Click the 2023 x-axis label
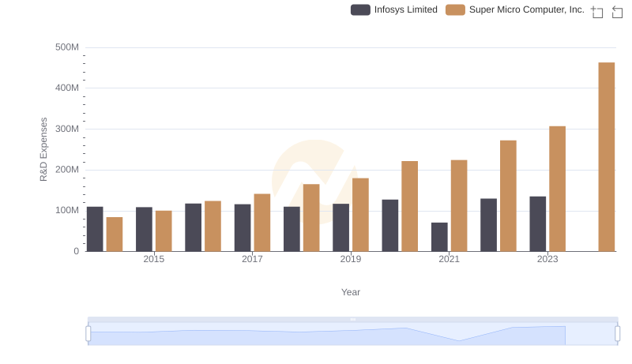The width and height of the screenshot is (632, 364). tap(547, 259)
